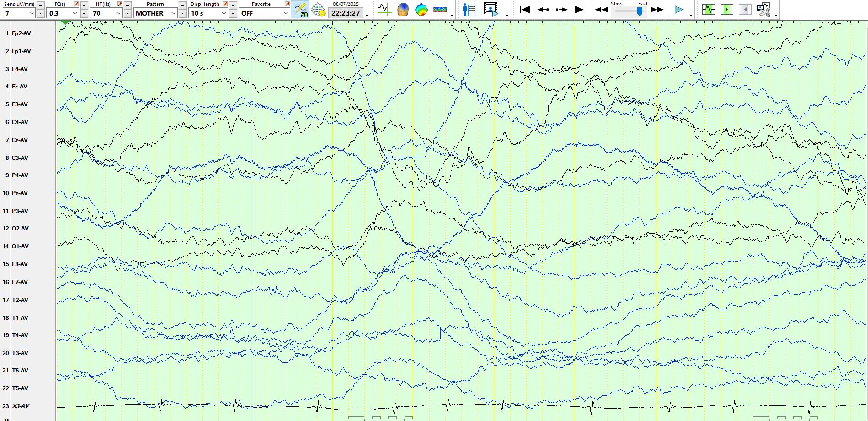The height and width of the screenshot is (421, 868).
Task: Select the Fp1-AV channel label
Action: point(22,51)
